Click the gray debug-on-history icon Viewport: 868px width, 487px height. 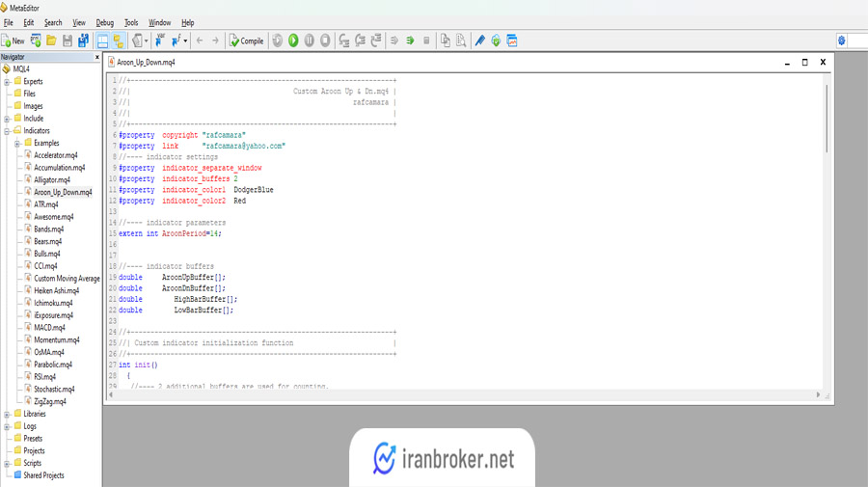pyautogui.click(x=278, y=41)
